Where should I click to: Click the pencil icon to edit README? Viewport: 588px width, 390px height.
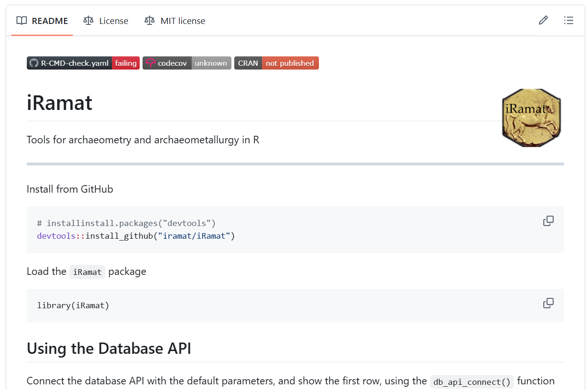click(543, 20)
